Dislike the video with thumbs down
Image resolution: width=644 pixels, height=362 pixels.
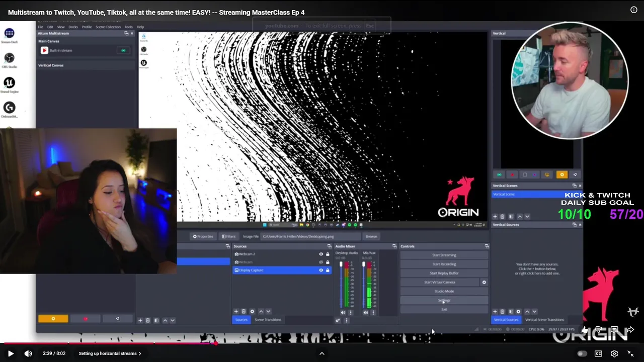(x=598, y=330)
